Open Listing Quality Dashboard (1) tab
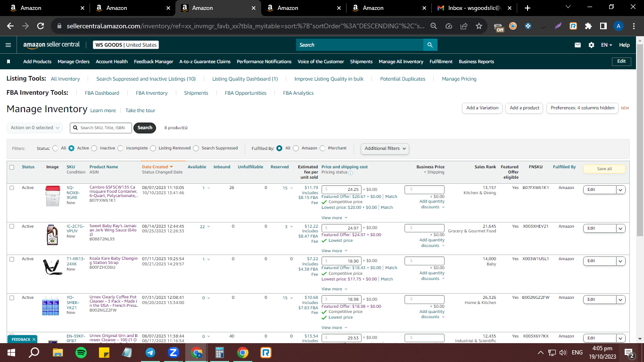Image resolution: width=644 pixels, height=362 pixels. [245, 79]
